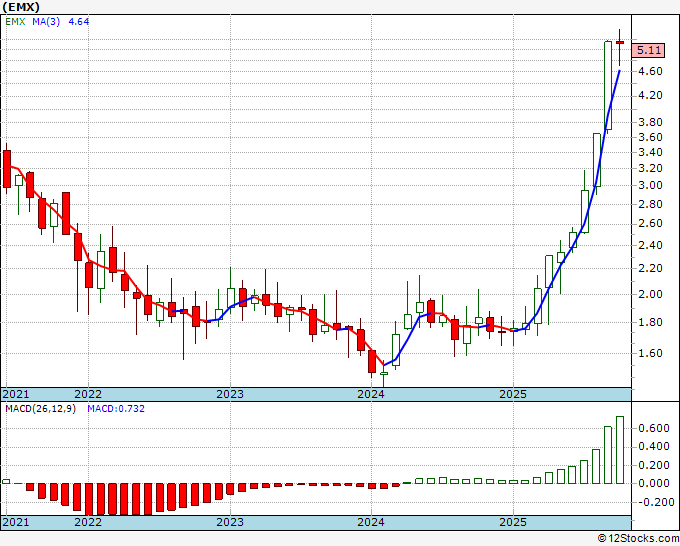Click the first red candlestick of 2021
The image size is (680, 546).
(7, 168)
